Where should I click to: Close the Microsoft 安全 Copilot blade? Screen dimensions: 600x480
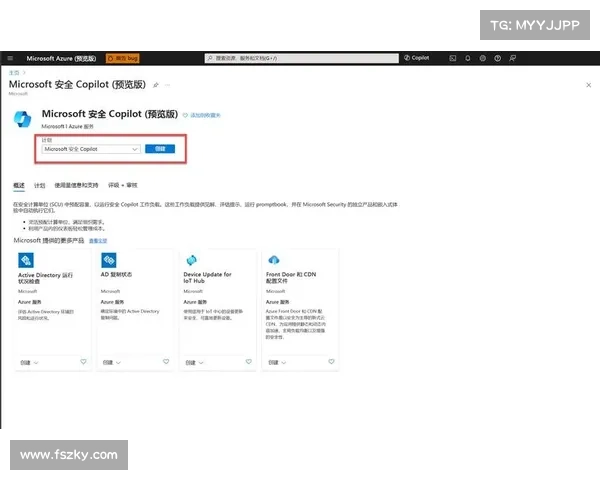(589, 85)
